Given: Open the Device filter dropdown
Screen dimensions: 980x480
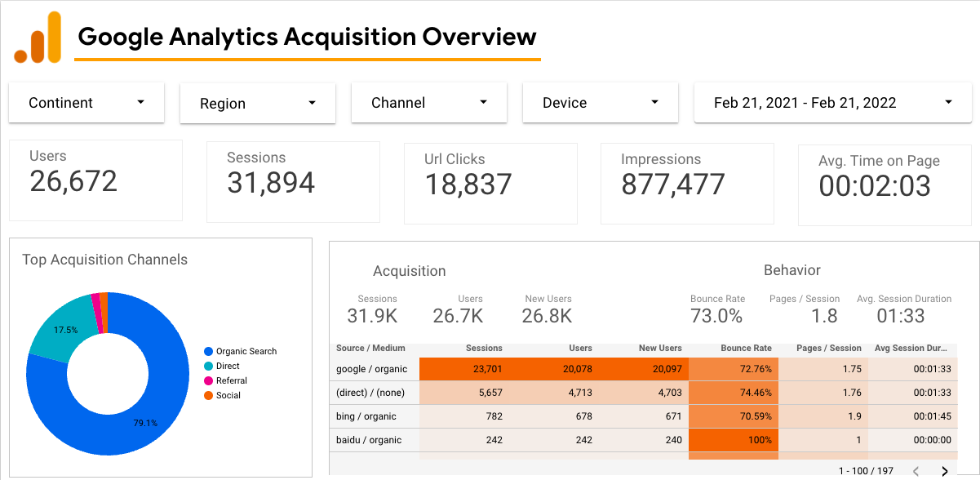Looking at the screenshot, I should [x=601, y=103].
